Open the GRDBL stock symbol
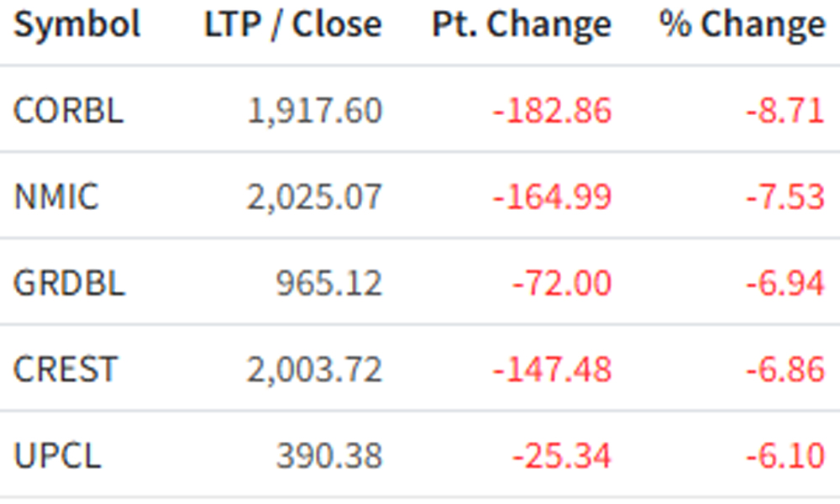 click(69, 283)
